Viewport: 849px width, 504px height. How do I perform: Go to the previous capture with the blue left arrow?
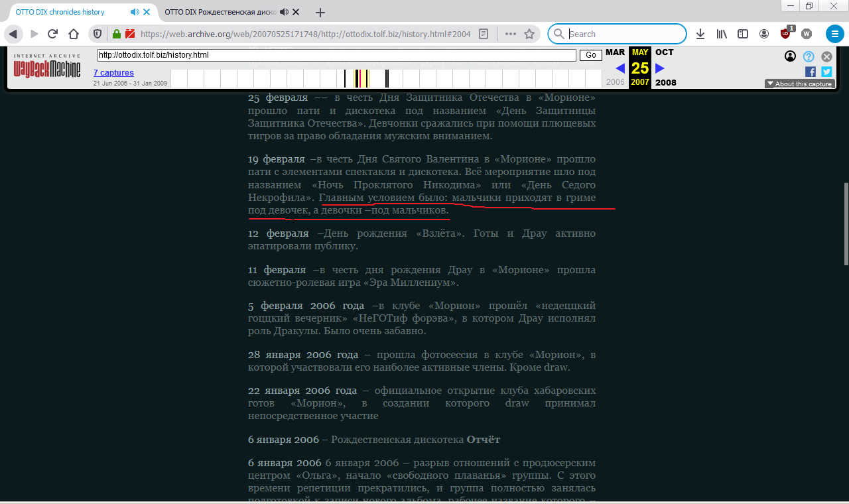point(620,68)
